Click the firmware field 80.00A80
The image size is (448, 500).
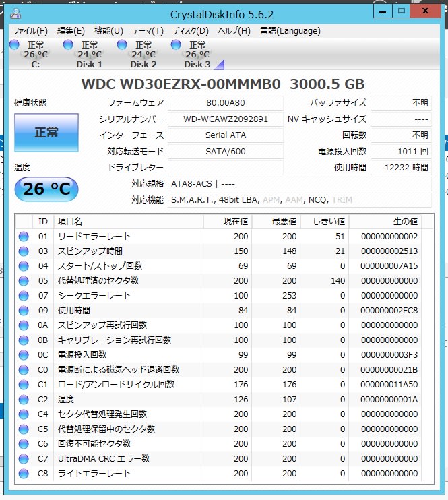[226, 103]
